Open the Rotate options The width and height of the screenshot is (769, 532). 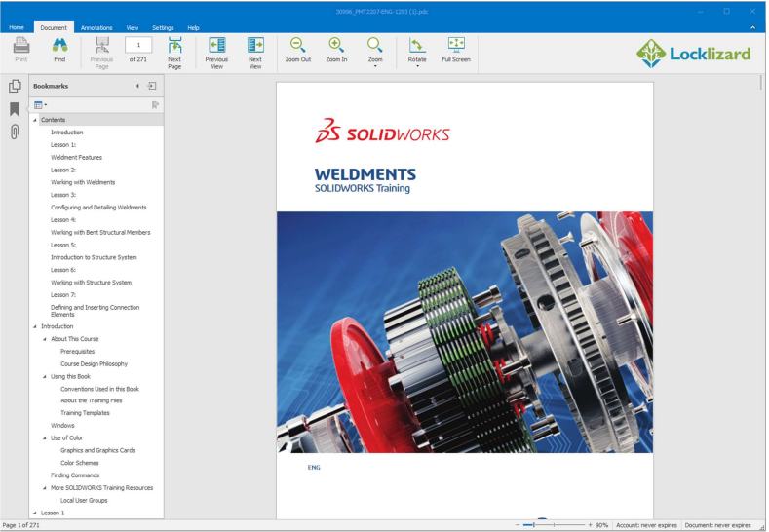point(417,45)
